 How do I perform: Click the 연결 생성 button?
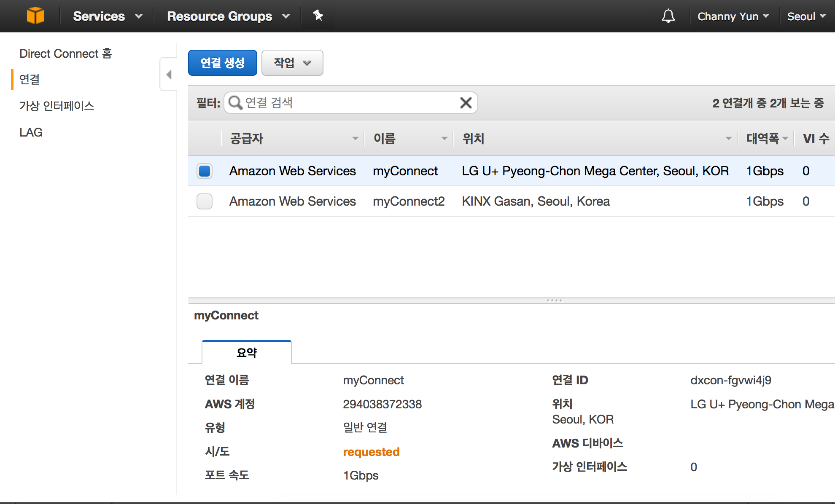pos(222,63)
